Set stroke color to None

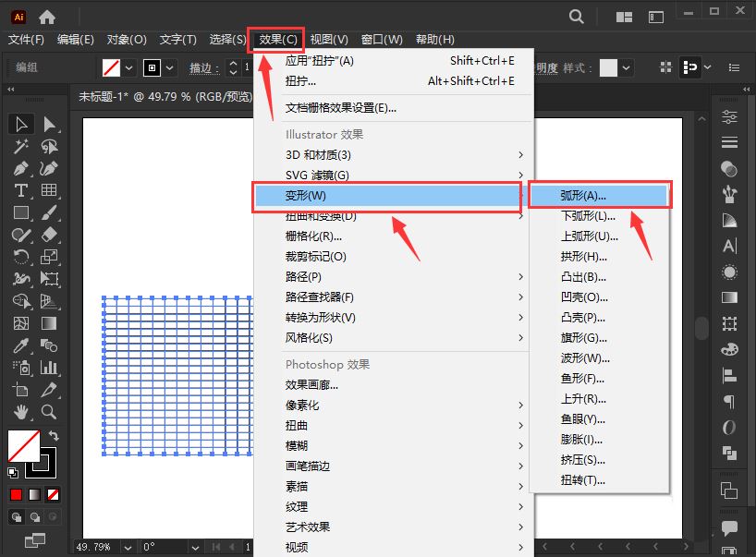pyautogui.click(x=53, y=495)
